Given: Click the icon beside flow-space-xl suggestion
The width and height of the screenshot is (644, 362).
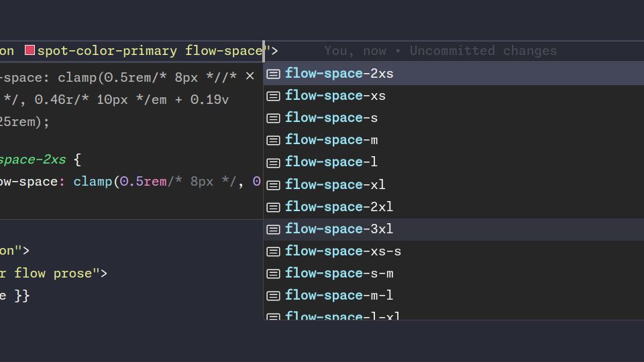Looking at the screenshot, I should pos(273,185).
